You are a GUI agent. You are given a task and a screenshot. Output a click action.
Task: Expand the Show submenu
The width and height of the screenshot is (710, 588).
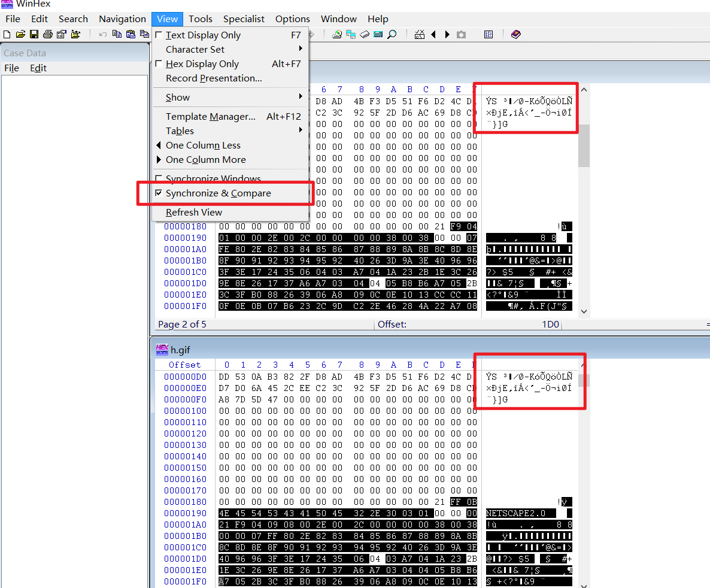click(230, 98)
